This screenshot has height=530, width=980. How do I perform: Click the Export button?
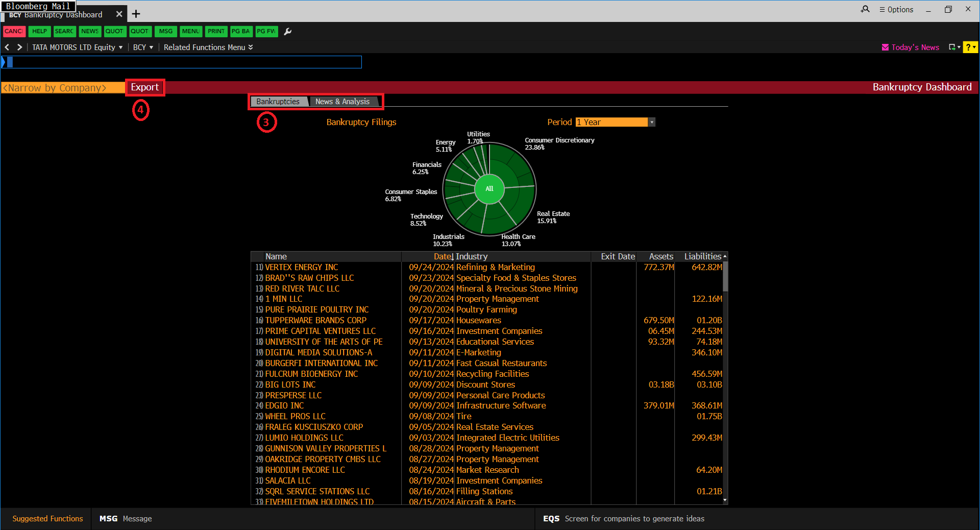coord(145,87)
